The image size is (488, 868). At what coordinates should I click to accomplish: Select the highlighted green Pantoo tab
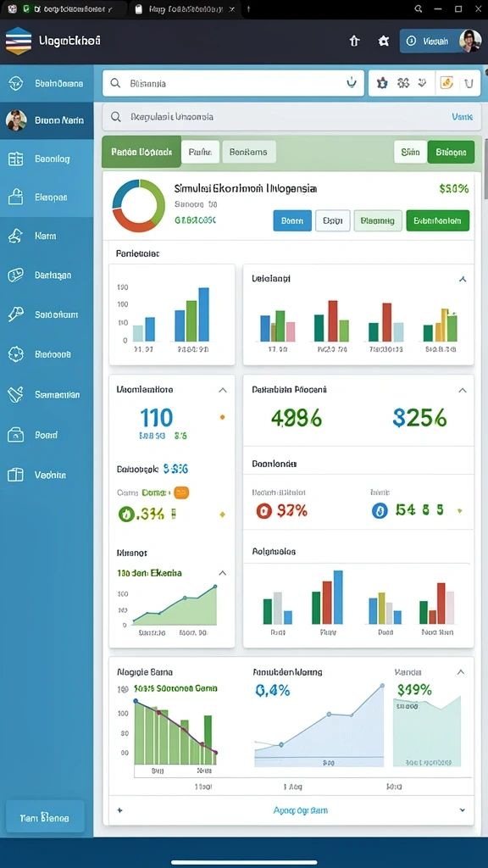coord(141,152)
